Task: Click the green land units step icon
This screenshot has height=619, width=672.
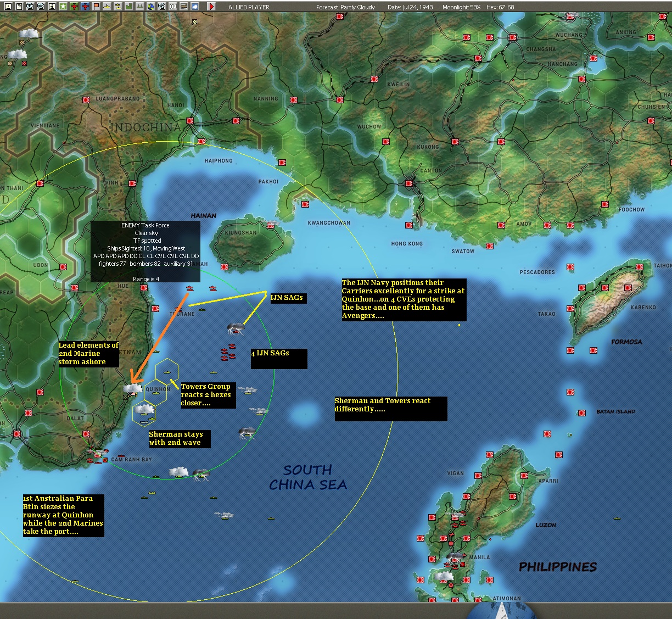Action: tap(129, 7)
